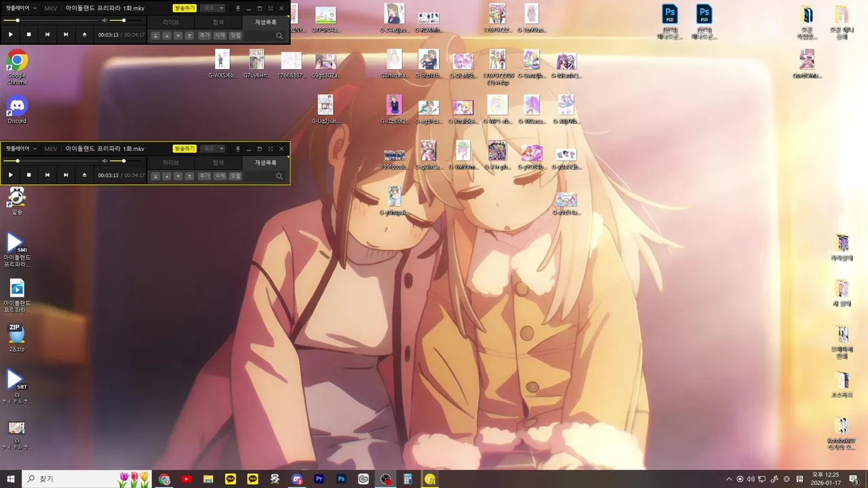Select the Google Chrome desktop shortcut
Image resolution: width=868 pixels, height=488 pixels.
[17, 66]
